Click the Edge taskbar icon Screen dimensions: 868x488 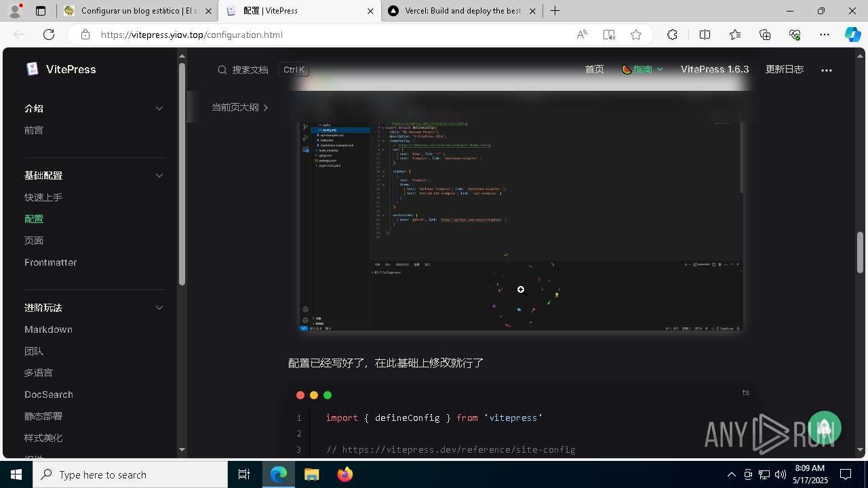pos(279,474)
